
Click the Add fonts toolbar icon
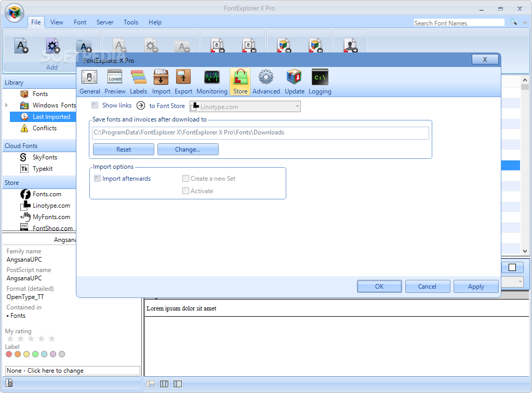(x=21, y=46)
